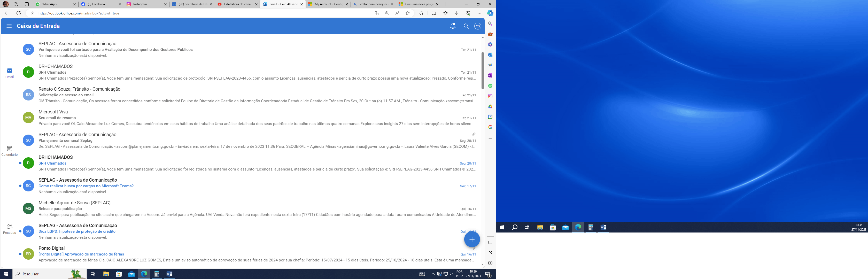The width and height of the screenshot is (868, 279).
Task: Open Calendário in left navigation
Action: point(10,151)
